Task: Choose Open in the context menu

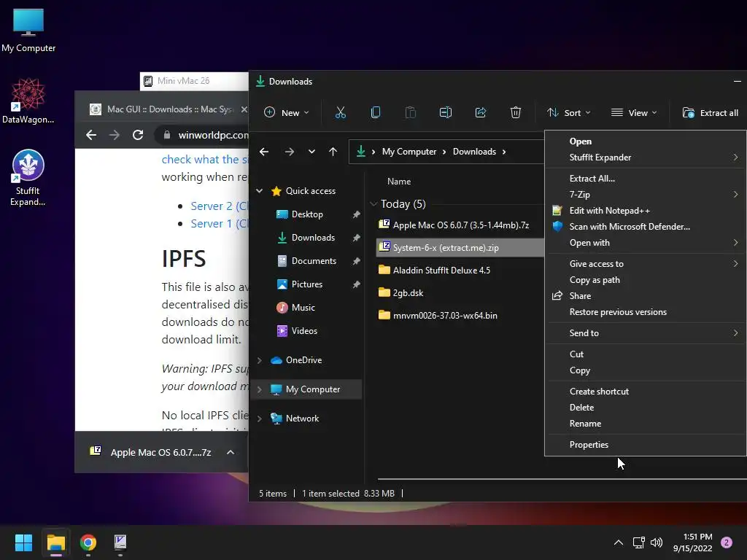Action: (645, 141)
